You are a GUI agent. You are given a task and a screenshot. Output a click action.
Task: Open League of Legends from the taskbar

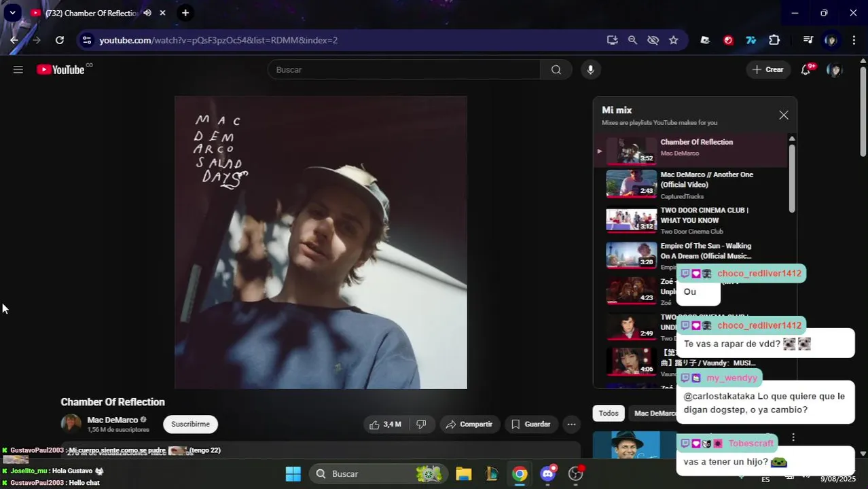pyautogui.click(x=491, y=473)
